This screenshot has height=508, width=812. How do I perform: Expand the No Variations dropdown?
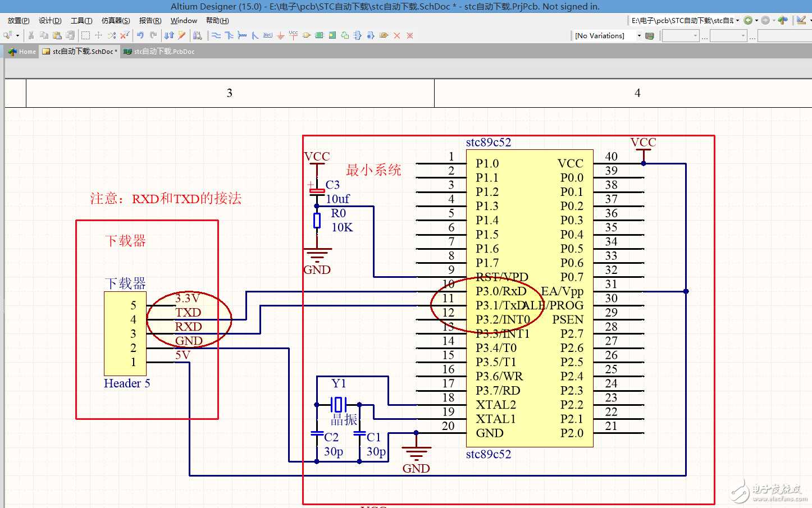638,35
